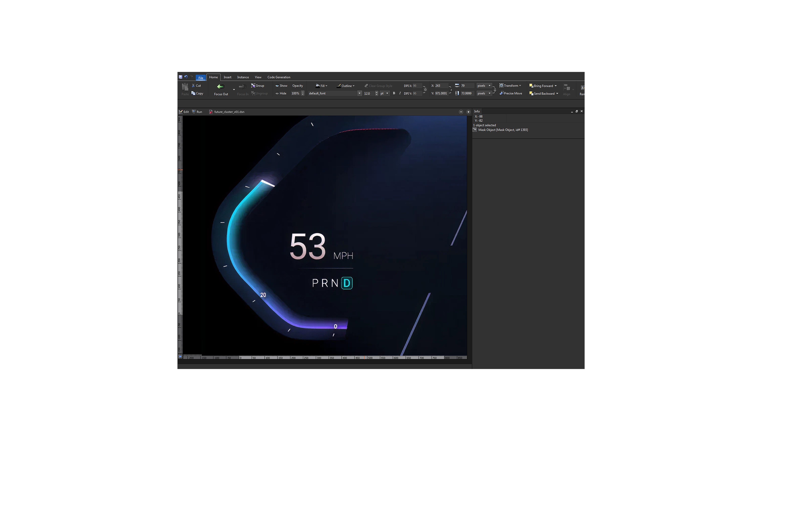The height and width of the screenshot is (510, 812).
Task: Click the Undo arrow icon
Action: coord(186,77)
